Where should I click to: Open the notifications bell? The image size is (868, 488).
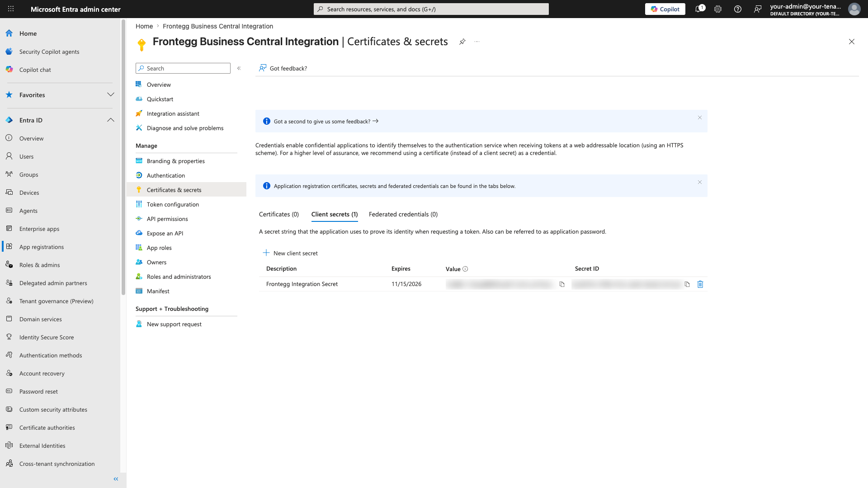click(x=699, y=9)
